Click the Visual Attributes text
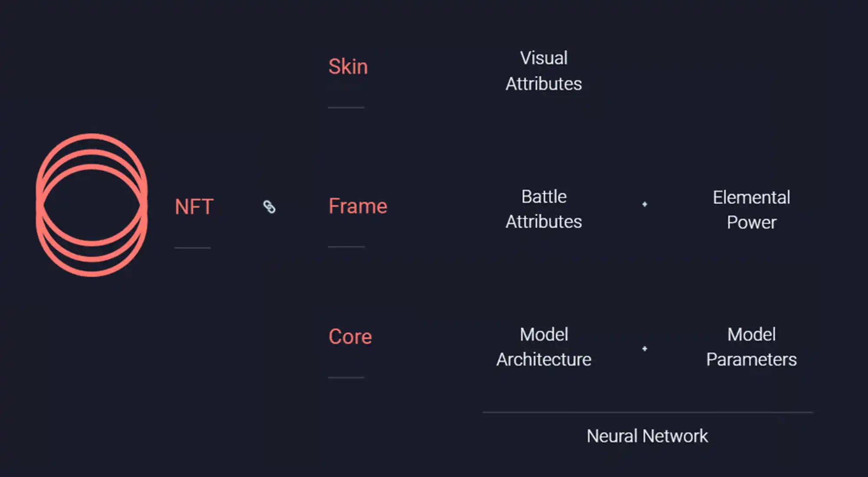Image resolution: width=868 pixels, height=477 pixels. (x=543, y=71)
